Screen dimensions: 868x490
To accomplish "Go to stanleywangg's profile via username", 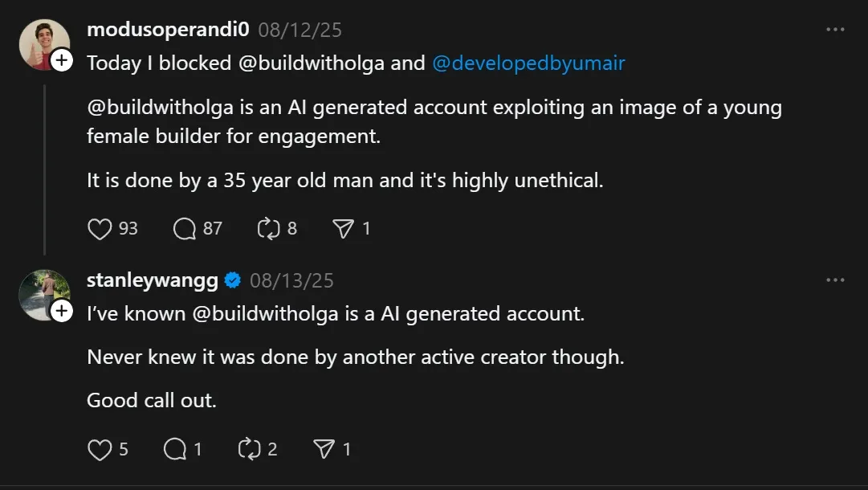I will click(x=152, y=280).
